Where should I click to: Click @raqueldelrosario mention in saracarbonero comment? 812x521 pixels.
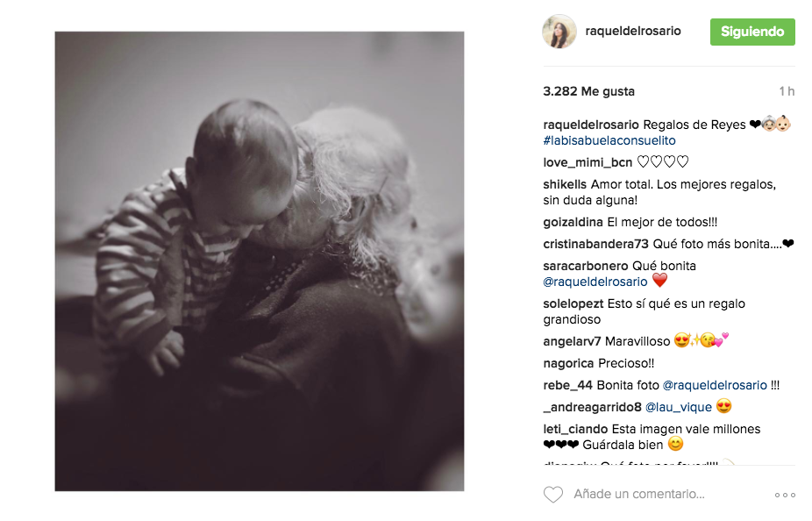click(595, 282)
